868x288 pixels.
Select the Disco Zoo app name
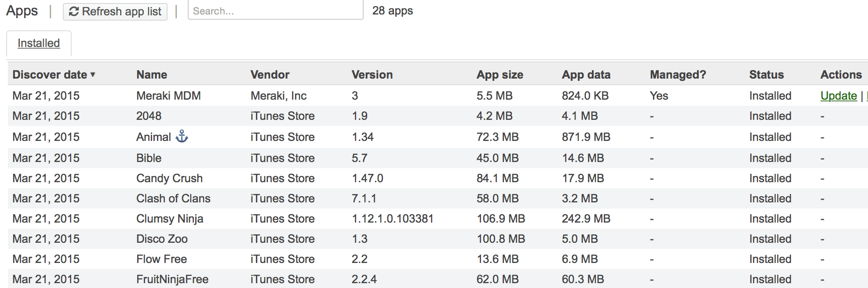click(x=162, y=239)
